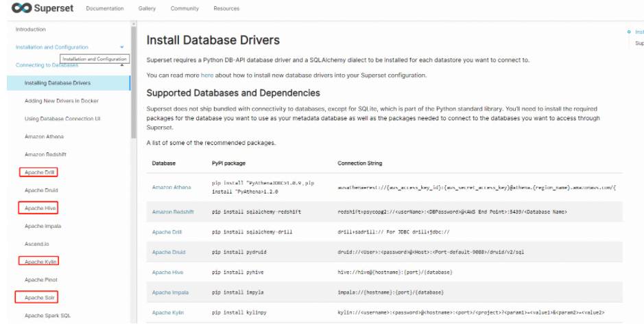Open Apache Impala sidebar page
The height and width of the screenshot is (333, 644).
click(x=43, y=226)
